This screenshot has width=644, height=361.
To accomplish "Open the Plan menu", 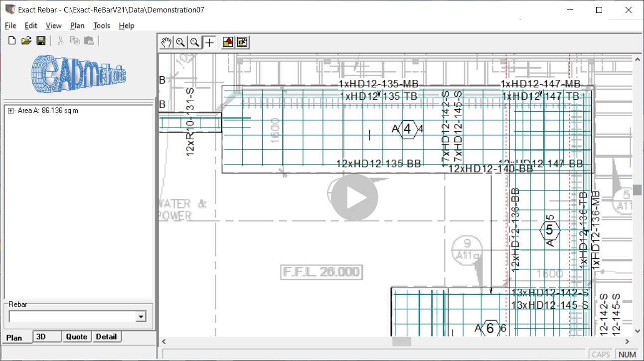I will coord(77,25).
